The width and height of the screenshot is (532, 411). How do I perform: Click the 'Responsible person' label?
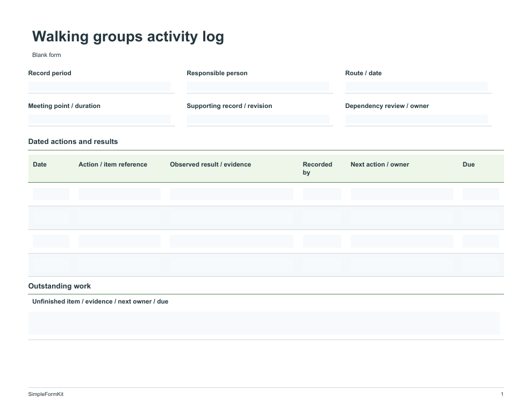coord(217,73)
